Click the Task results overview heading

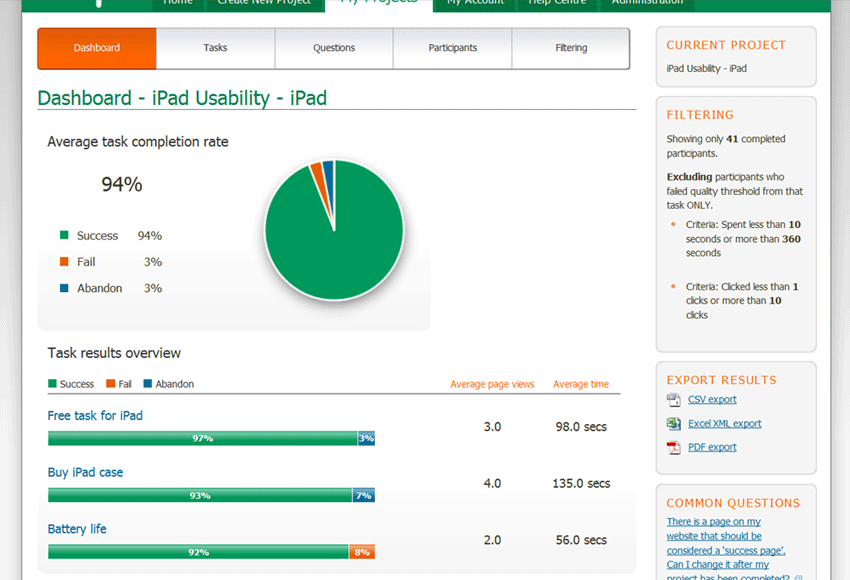114,353
